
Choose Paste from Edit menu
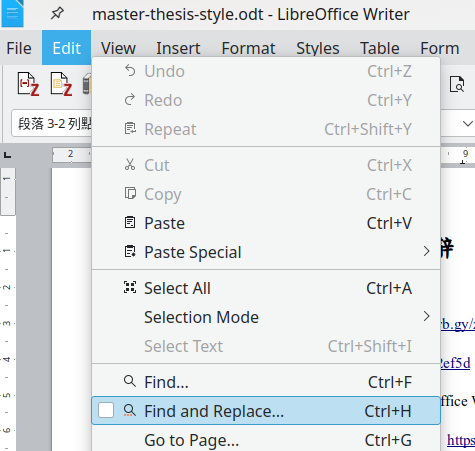tap(266, 223)
